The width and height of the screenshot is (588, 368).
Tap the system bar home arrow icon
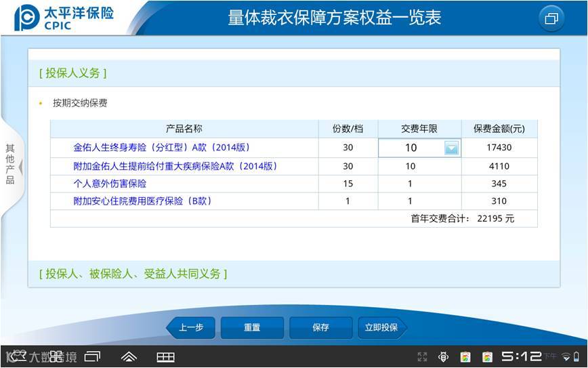pos(129,356)
